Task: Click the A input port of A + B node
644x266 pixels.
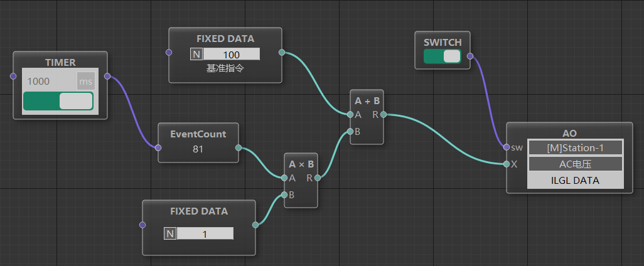Action: coord(350,115)
